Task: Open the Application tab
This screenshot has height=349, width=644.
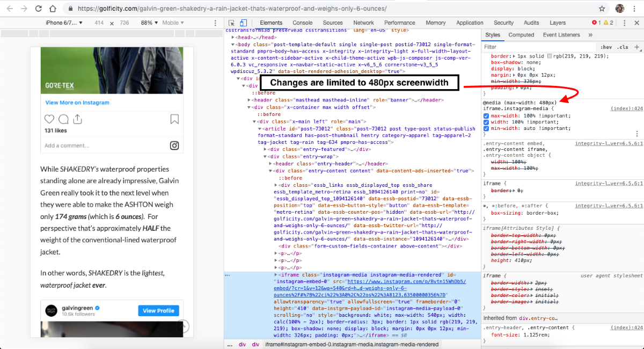Action: pyautogui.click(x=470, y=23)
